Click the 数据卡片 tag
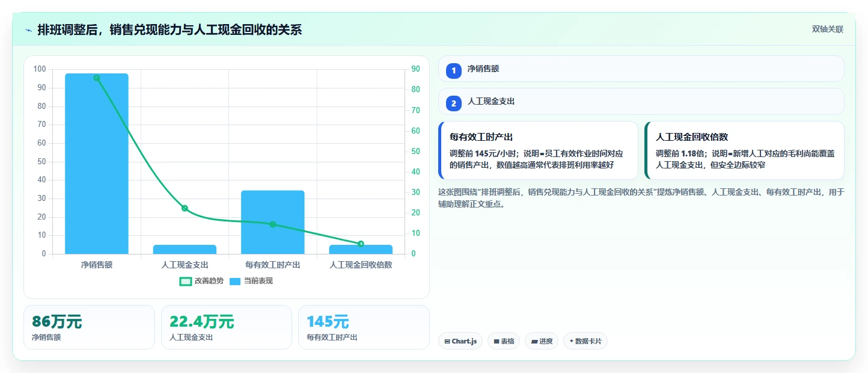 585,341
